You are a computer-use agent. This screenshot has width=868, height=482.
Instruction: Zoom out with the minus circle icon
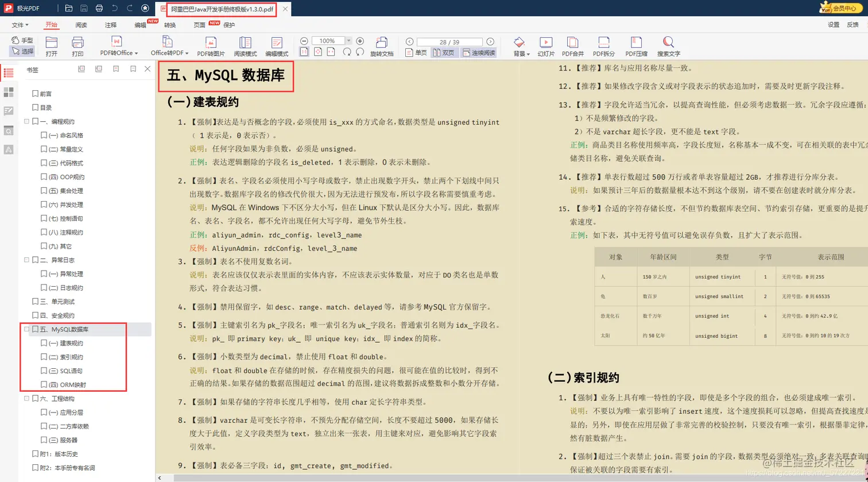click(305, 41)
